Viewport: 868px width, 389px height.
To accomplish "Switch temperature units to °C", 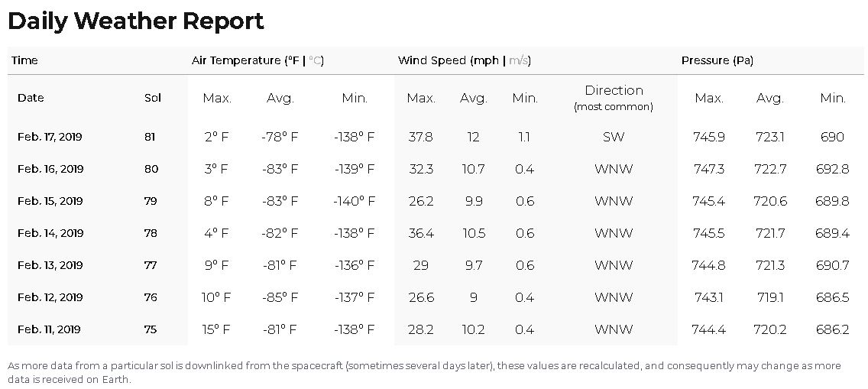I will click(315, 60).
